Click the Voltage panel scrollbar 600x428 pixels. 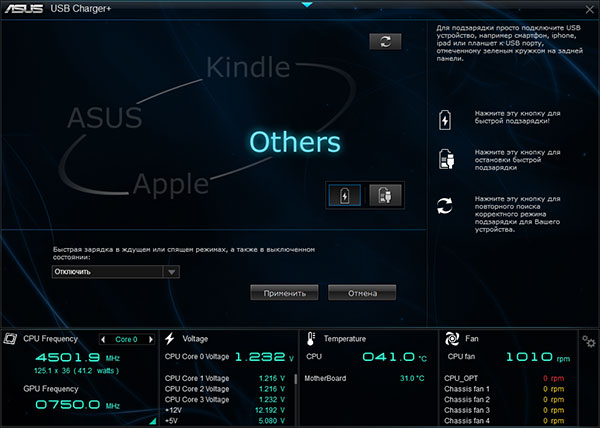(x=295, y=379)
